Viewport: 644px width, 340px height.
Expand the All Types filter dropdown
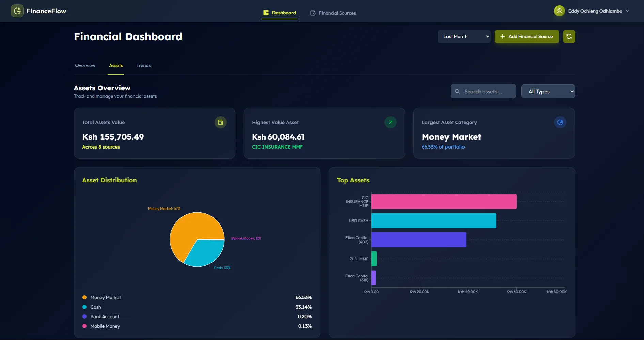click(548, 91)
